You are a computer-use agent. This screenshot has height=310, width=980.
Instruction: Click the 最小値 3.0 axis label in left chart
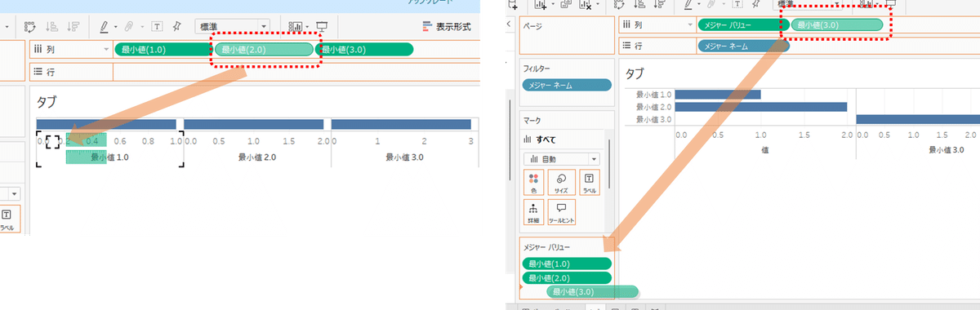[404, 157]
